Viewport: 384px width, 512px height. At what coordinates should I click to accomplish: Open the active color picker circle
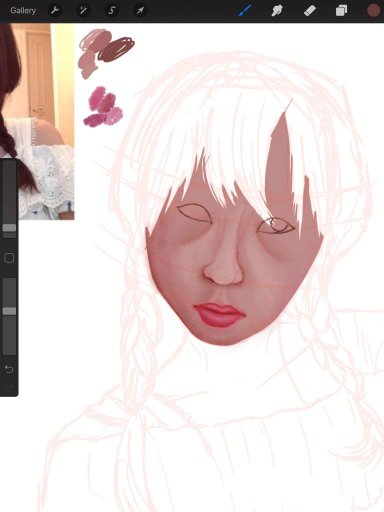click(x=373, y=11)
